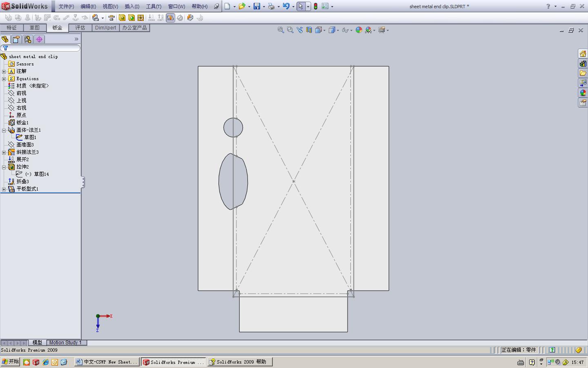Viewport: 588px width, 368px height.
Task: Click the Vent tool icon
Action: 141,18
